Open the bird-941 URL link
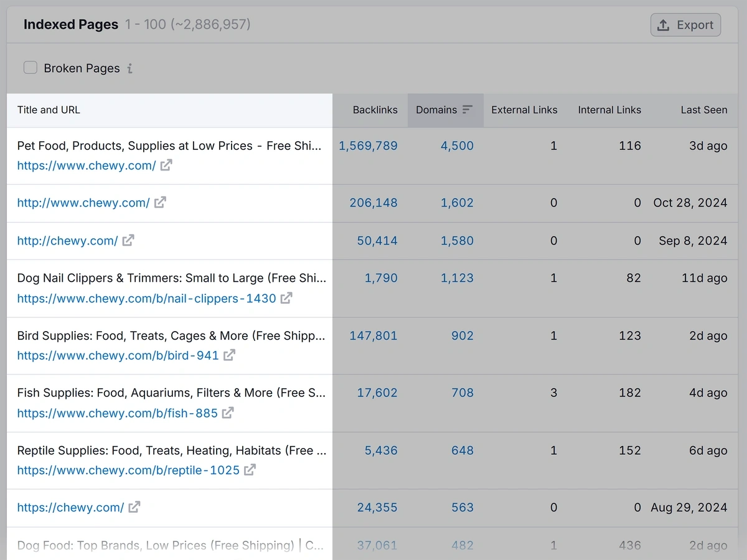Image resolution: width=747 pixels, height=560 pixels. pyautogui.click(x=118, y=355)
